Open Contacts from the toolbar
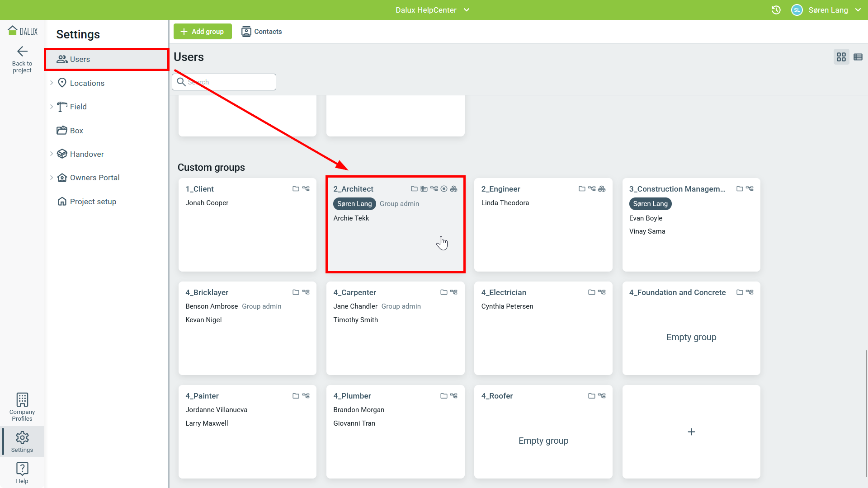 coord(262,32)
